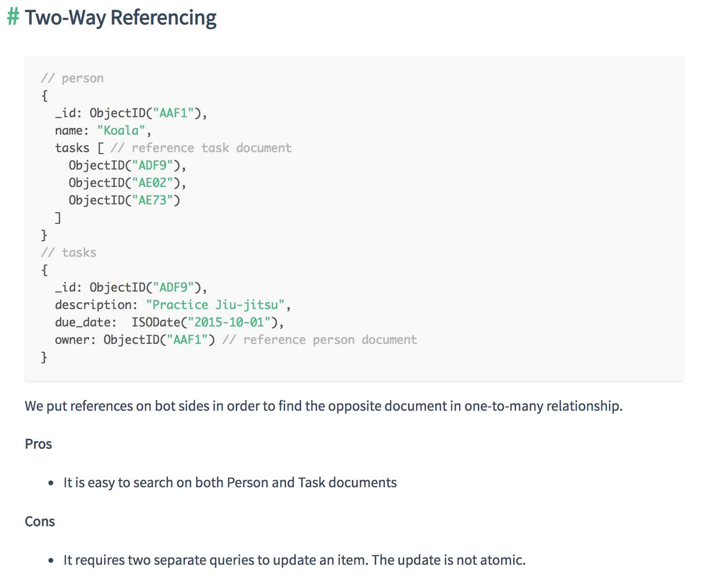702x588 pixels.
Task: Click the # anchor beside Two-Way Referencing
Action: (14, 17)
